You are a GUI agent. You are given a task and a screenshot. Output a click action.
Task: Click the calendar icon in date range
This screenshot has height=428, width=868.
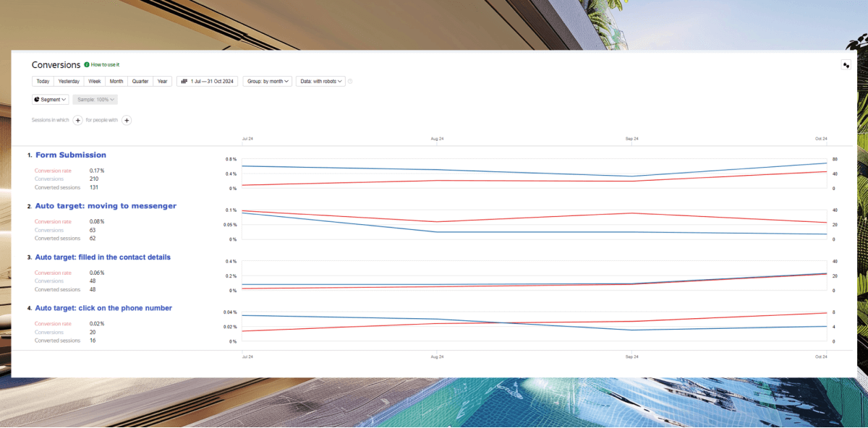184,82
